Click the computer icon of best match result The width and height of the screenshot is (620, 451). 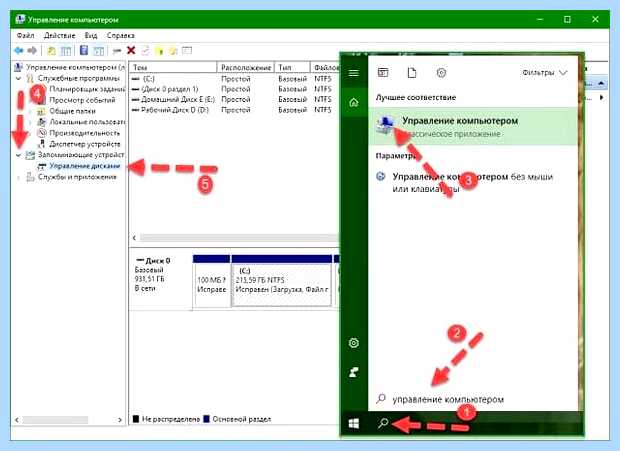(386, 125)
